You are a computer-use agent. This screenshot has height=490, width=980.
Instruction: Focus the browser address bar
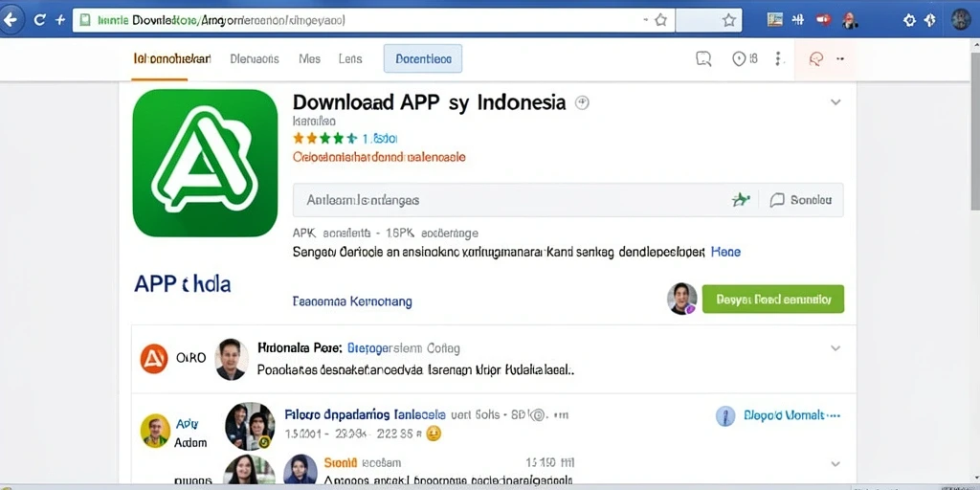coord(372,20)
